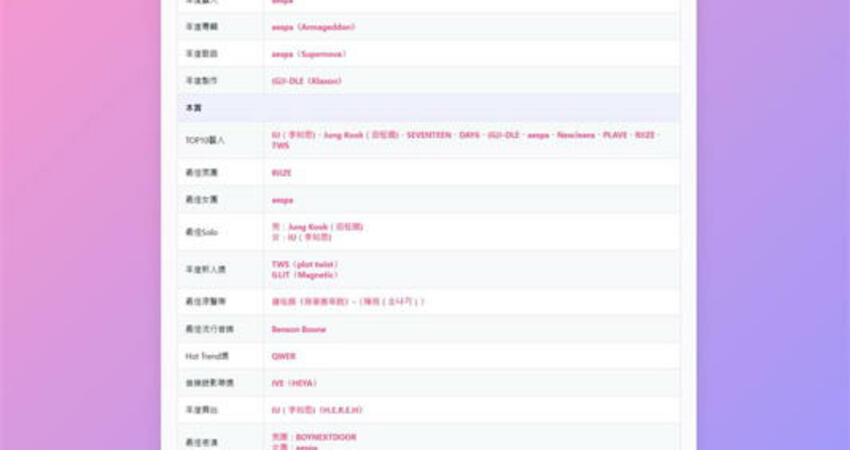850x450 pixels.
Task: Click the TOP10 row label cell
Action: point(221,140)
